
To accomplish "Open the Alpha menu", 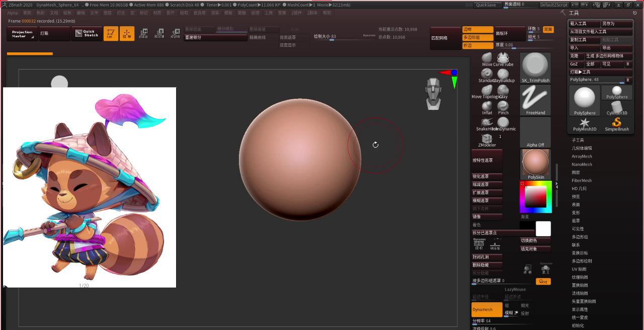I will (12, 13).
